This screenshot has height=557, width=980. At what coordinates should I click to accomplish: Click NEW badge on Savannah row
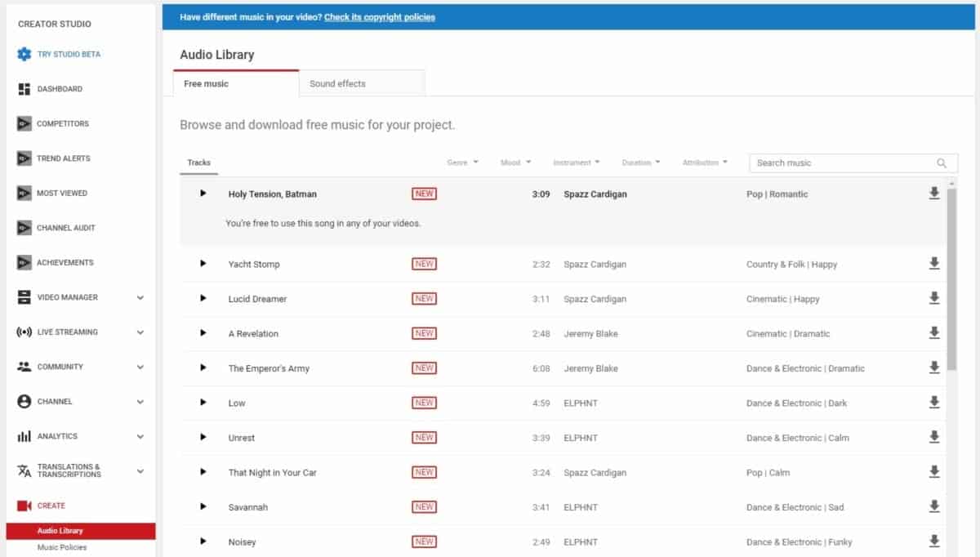click(x=424, y=506)
